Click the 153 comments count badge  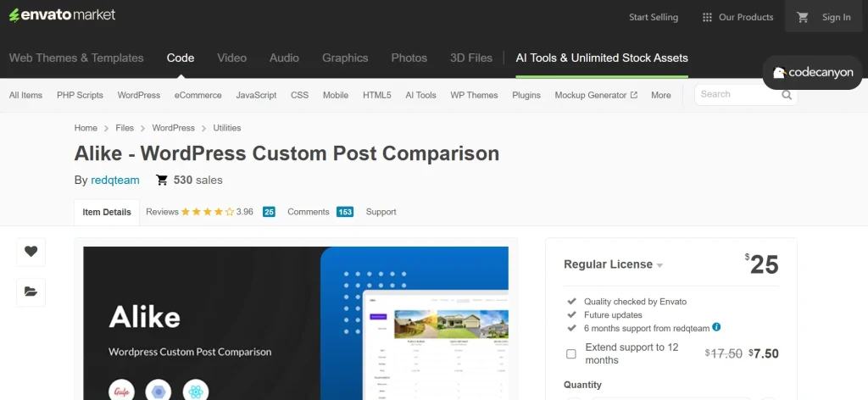345,212
